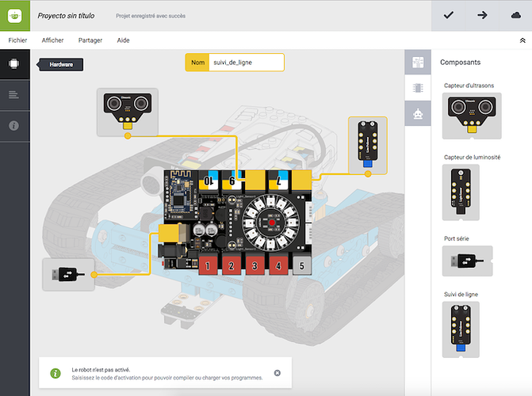Select the software lines sidebar icon
This screenshot has height=396, width=532.
tap(14, 94)
